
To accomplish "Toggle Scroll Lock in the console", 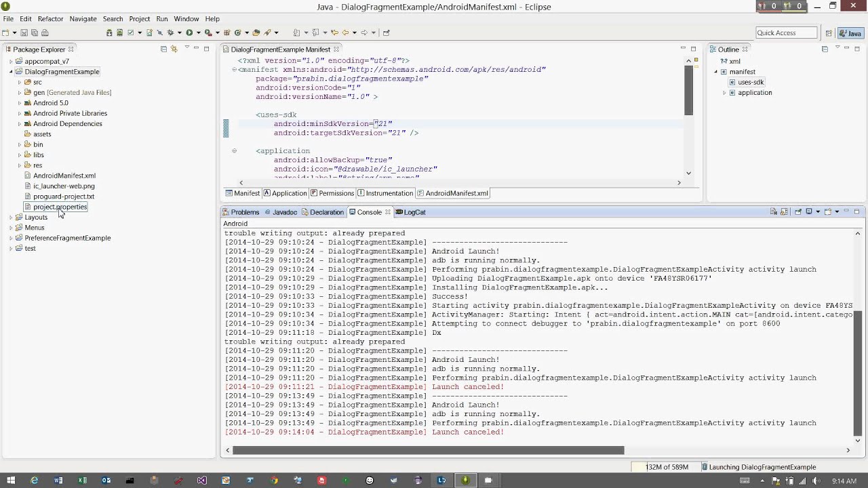I will 784,212.
